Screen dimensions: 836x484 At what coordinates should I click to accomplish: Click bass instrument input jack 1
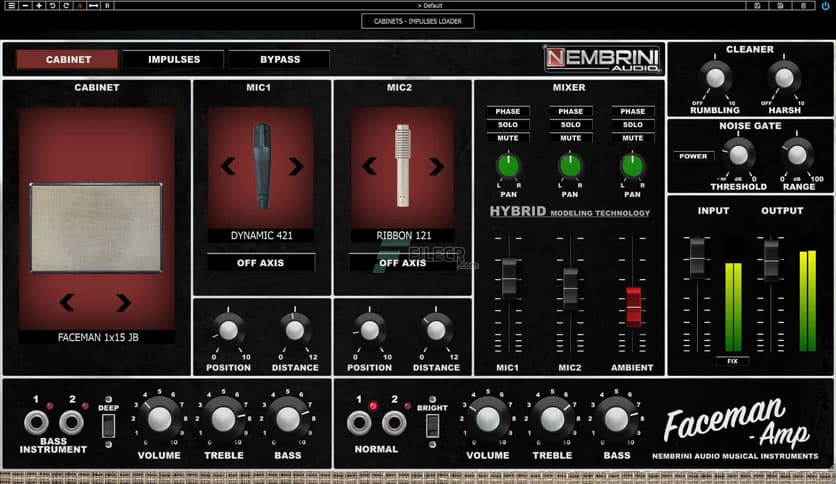pyautogui.click(x=36, y=423)
